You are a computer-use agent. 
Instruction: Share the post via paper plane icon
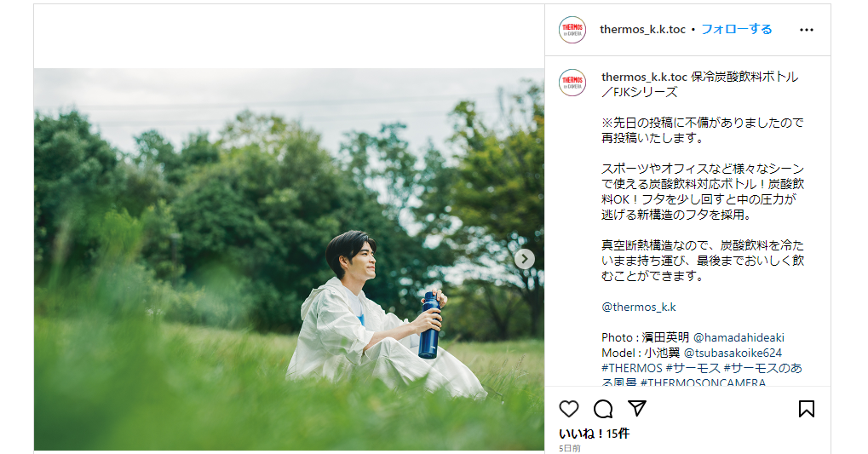click(x=637, y=409)
